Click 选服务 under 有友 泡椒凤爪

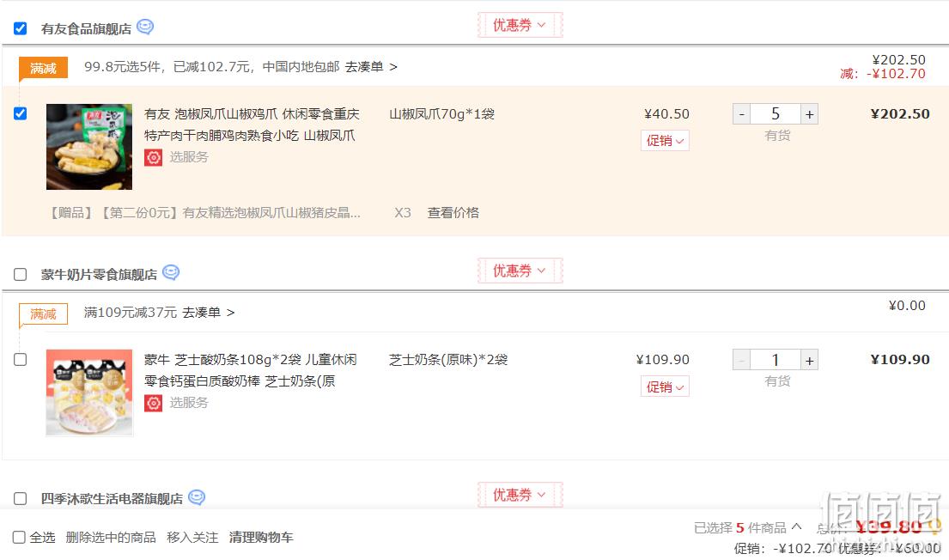tap(189, 157)
